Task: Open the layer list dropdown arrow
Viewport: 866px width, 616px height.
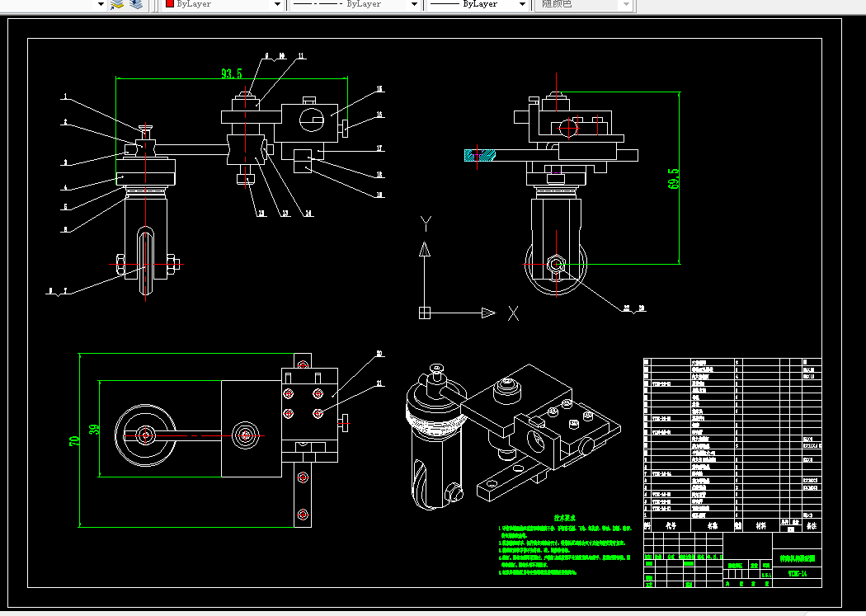Action: [101, 4]
